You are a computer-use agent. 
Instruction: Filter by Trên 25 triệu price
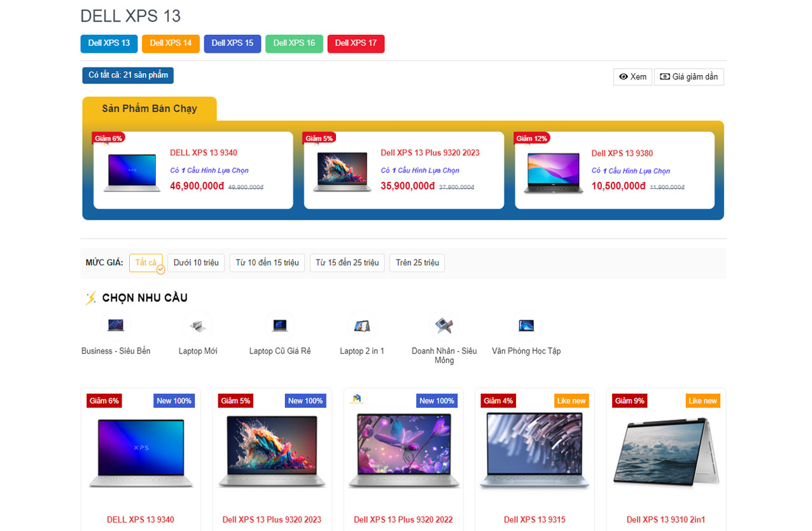click(x=417, y=263)
